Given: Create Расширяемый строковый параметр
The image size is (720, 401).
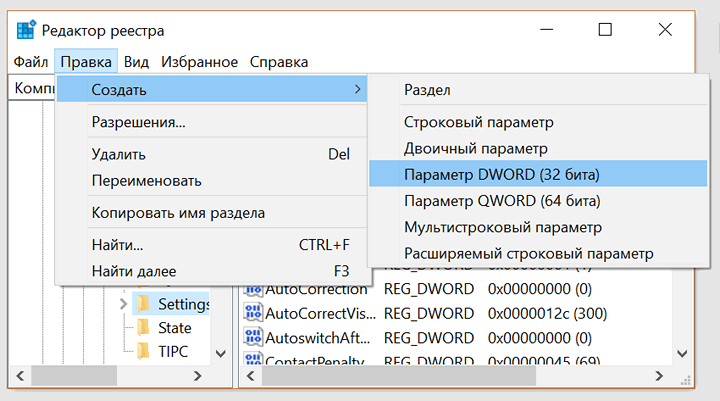Looking at the screenshot, I should coord(538,253).
